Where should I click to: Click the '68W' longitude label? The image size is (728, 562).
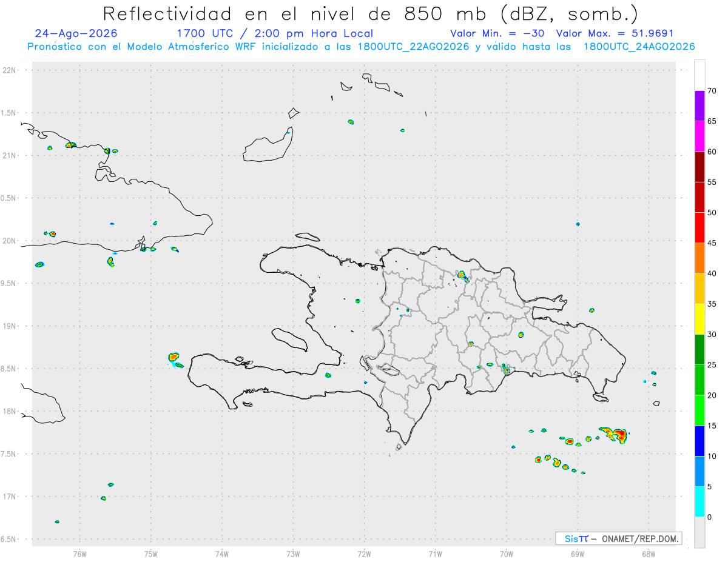click(x=649, y=553)
